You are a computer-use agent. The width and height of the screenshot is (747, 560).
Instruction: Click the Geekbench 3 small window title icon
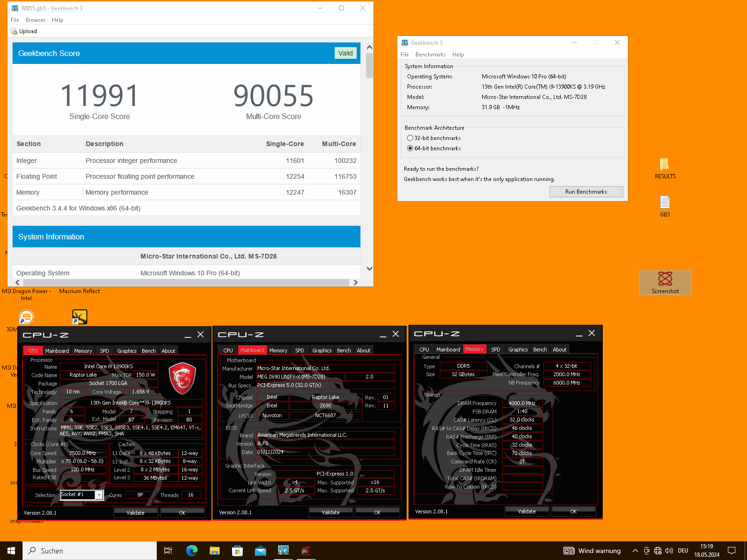tap(404, 42)
